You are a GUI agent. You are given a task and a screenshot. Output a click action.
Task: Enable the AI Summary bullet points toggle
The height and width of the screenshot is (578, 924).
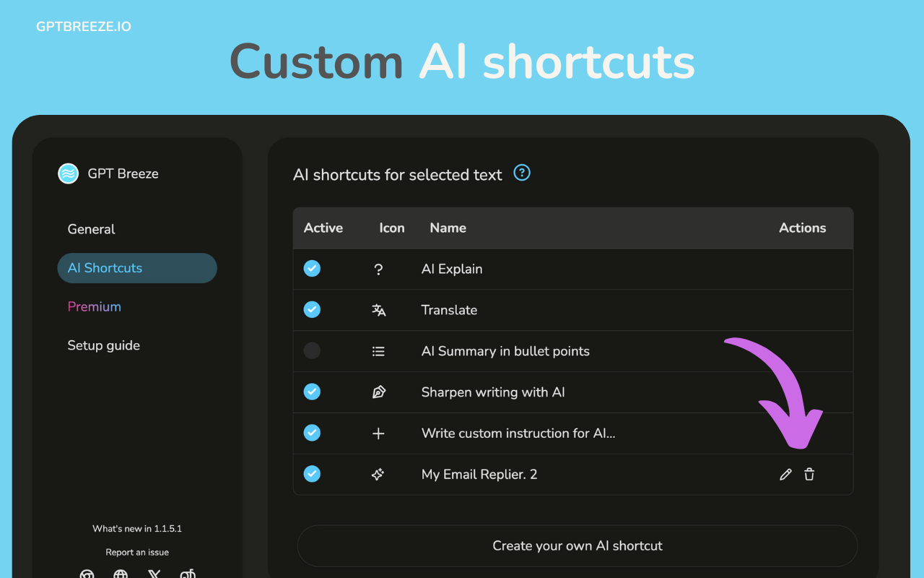click(x=312, y=350)
